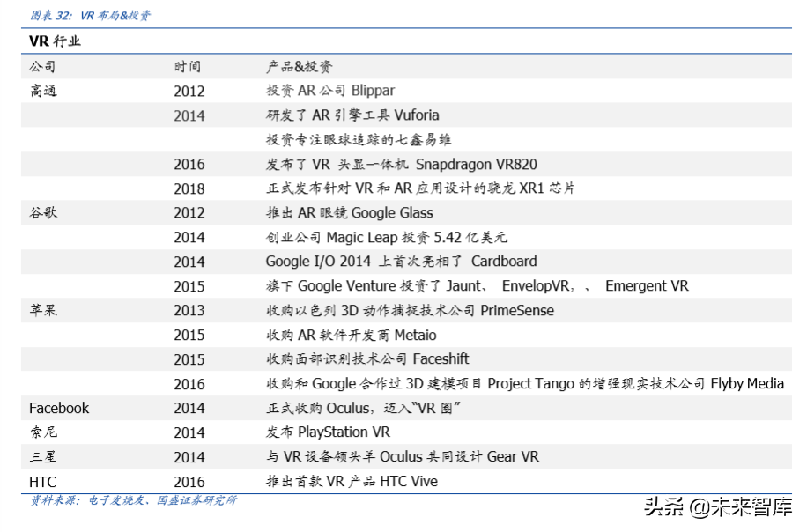Click the source note '资料来源: 电子发烧友、国盛证券研究所'
Screen dimensions: 807x532
pyautogui.click(x=133, y=500)
